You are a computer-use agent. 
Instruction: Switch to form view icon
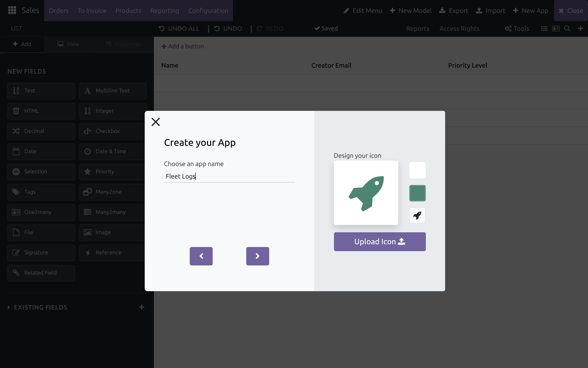556,29
